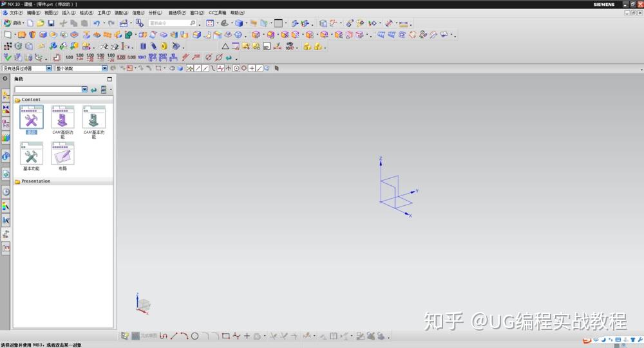Viewport: 644px width, 348px height.
Task: Open the File menu
Action: 15,13
